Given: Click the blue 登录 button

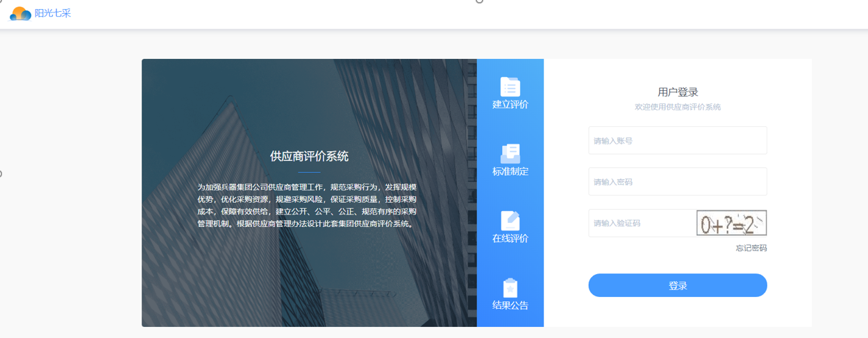Looking at the screenshot, I should [678, 285].
